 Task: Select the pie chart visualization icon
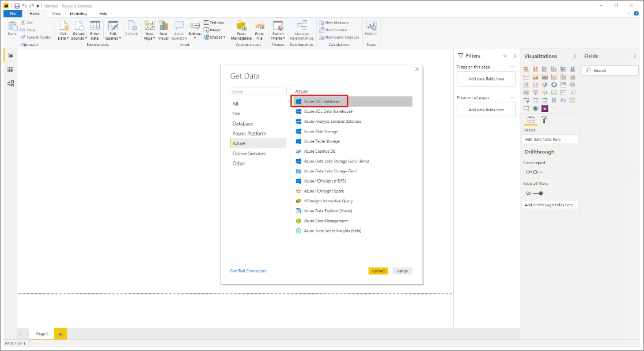[545, 85]
